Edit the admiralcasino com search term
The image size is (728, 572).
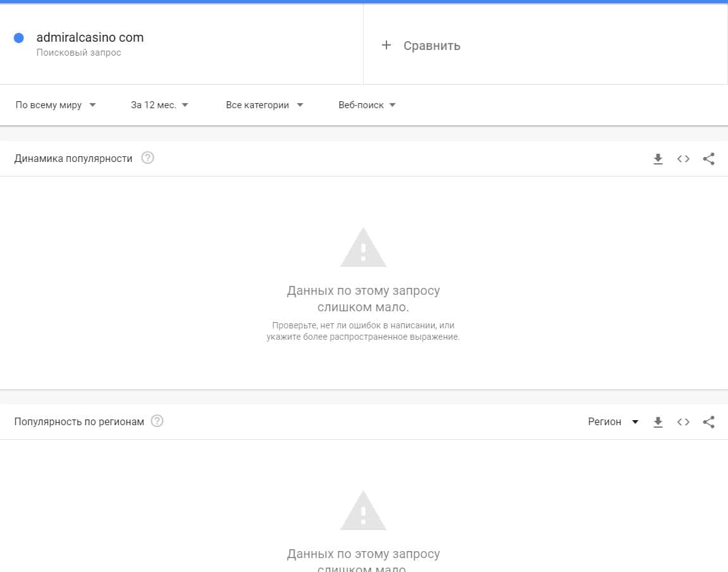tap(90, 37)
